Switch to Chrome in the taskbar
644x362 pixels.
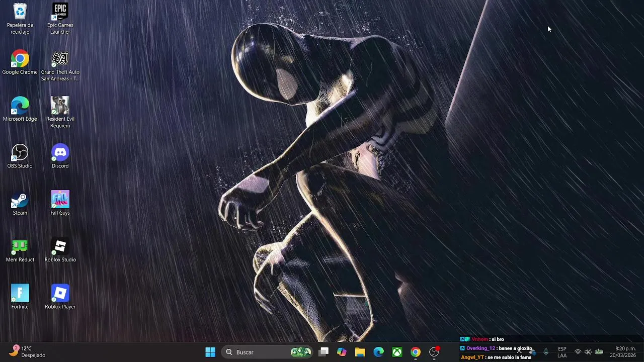(x=416, y=352)
